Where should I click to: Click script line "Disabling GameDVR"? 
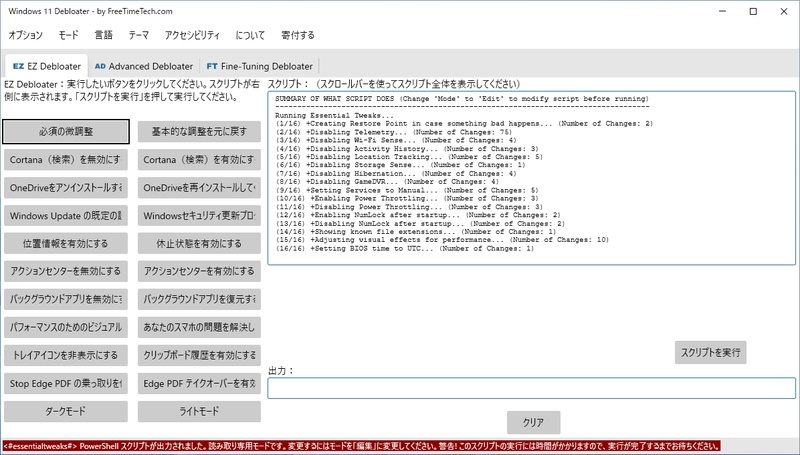click(387, 182)
